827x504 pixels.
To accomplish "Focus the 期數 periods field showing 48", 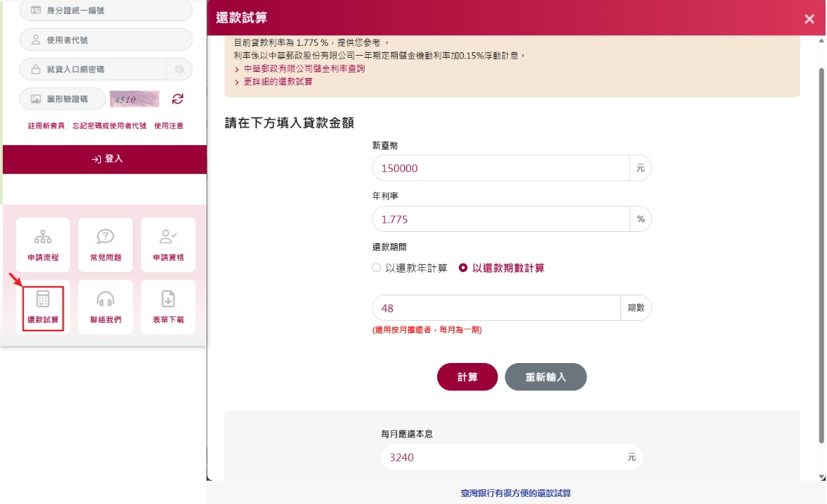I will [x=496, y=308].
